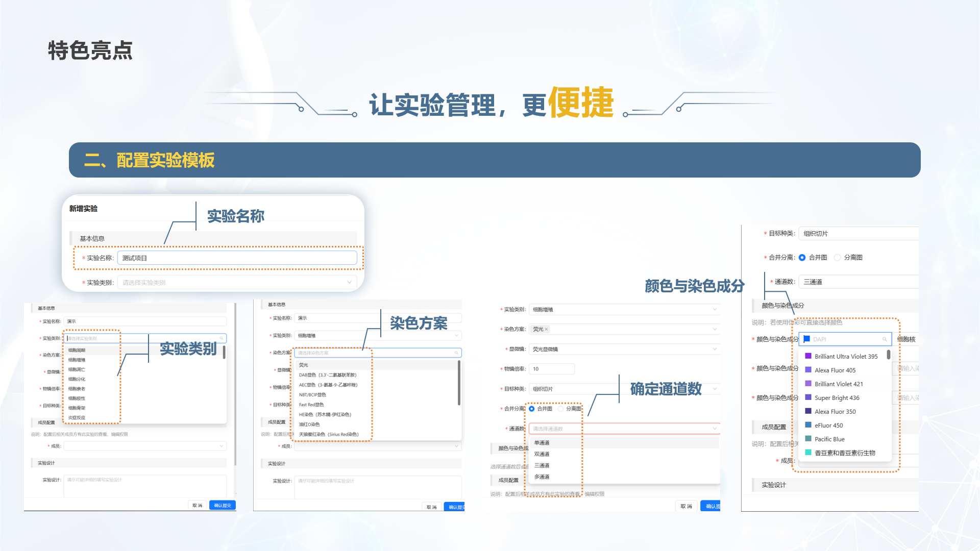Open the 通道数 dropdown showing 三通道
This screenshot has width=980, height=551.
(x=859, y=282)
